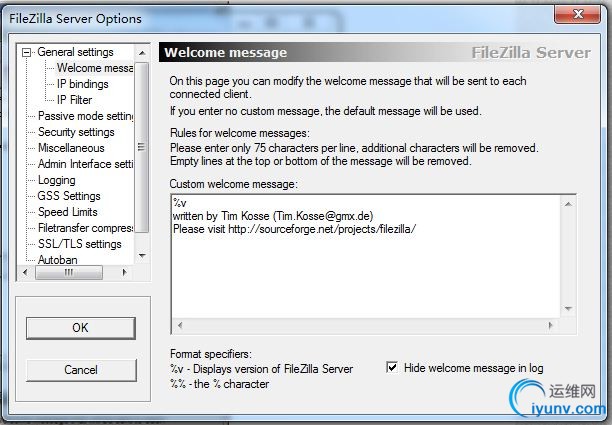Click tree panel horizontal scrollbar thumb
Screen dimensions: 612x425
pos(69,272)
